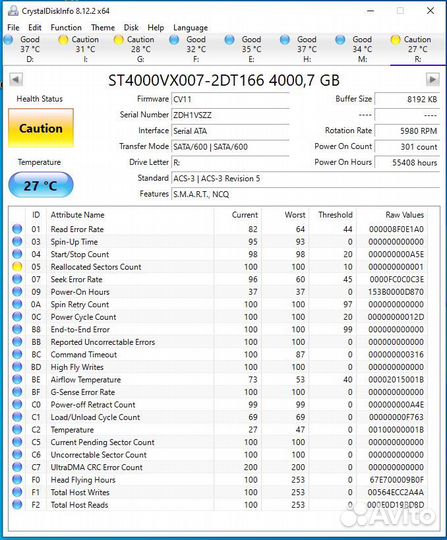
Task: Click the blue status icon for Command Timeout
Action: pyautogui.click(x=17, y=354)
